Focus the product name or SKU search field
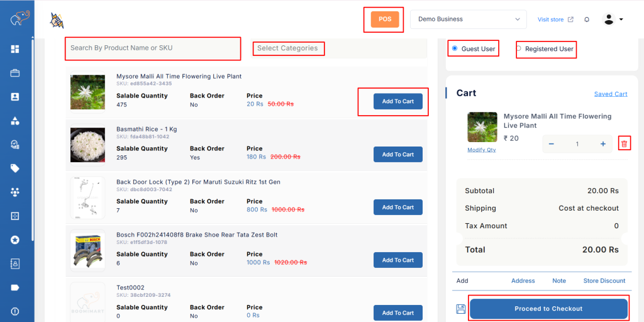This screenshot has height=322, width=644. pyautogui.click(x=153, y=48)
